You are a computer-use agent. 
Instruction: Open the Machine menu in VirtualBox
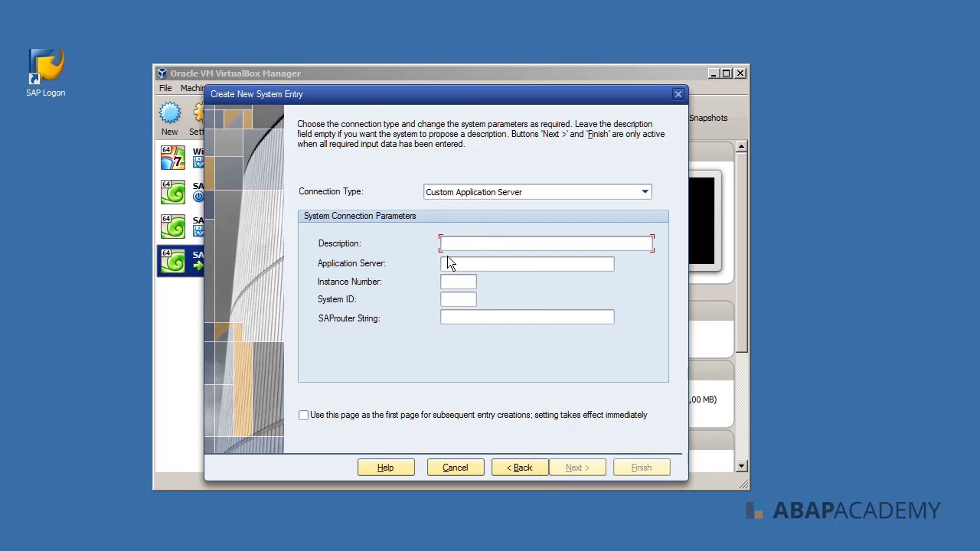coord(192,88)
